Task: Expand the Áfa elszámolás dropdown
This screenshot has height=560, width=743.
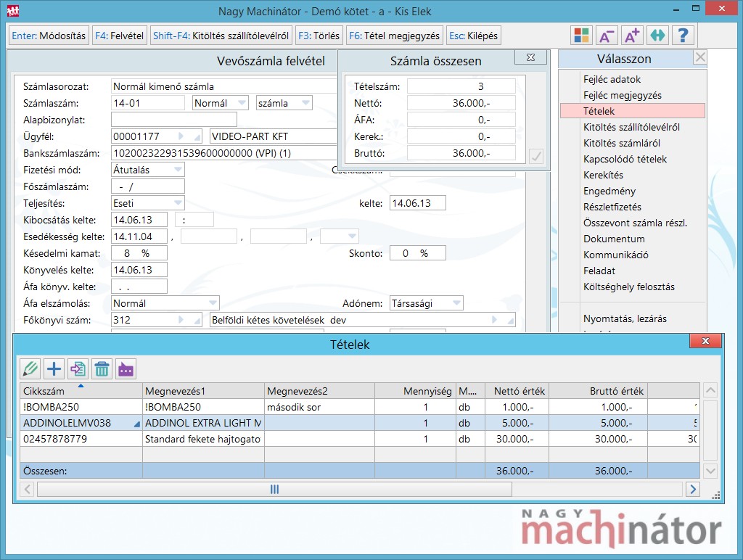Action: (212, 303)
